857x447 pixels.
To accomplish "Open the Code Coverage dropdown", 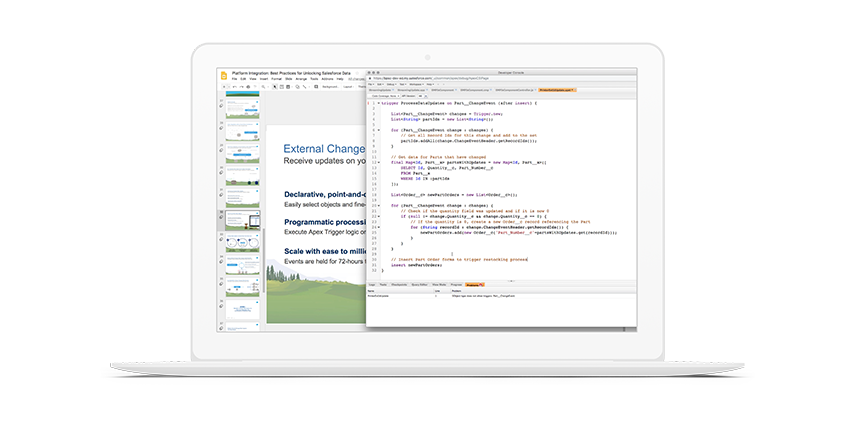I will pyautogui.click(x=384, y=96).
